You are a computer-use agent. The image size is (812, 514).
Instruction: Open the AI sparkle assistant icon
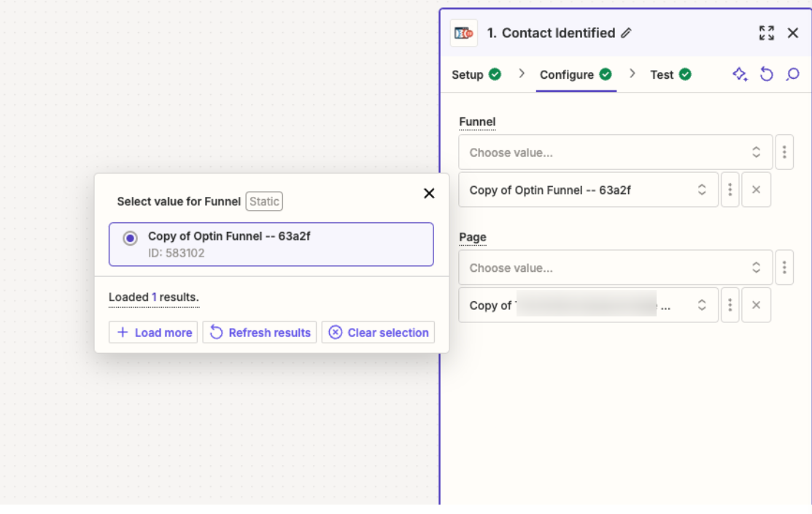click(740, 74)
